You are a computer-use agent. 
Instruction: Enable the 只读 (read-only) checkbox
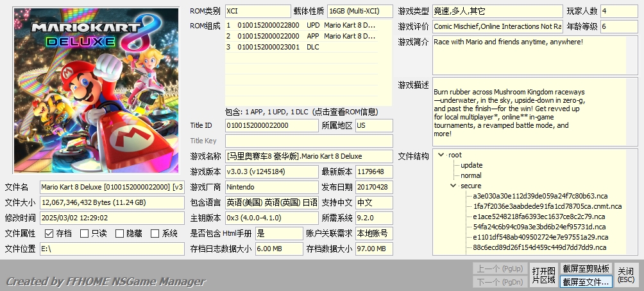pos(84,234)
